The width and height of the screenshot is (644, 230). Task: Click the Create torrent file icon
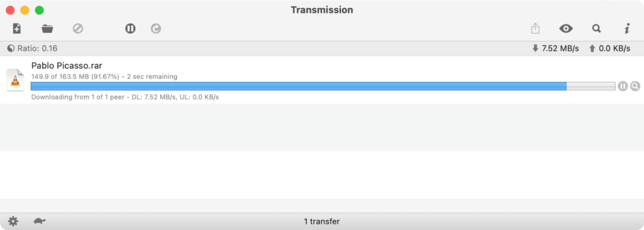coord(16,28)
